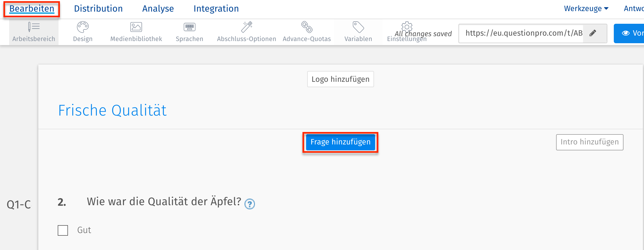Open the question help tooltip icon
The image size is (644, 250).
250,204
